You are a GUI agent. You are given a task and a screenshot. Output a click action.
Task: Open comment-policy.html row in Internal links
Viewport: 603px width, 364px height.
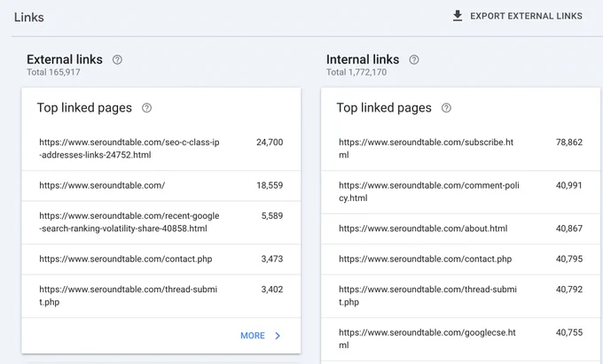461,192
